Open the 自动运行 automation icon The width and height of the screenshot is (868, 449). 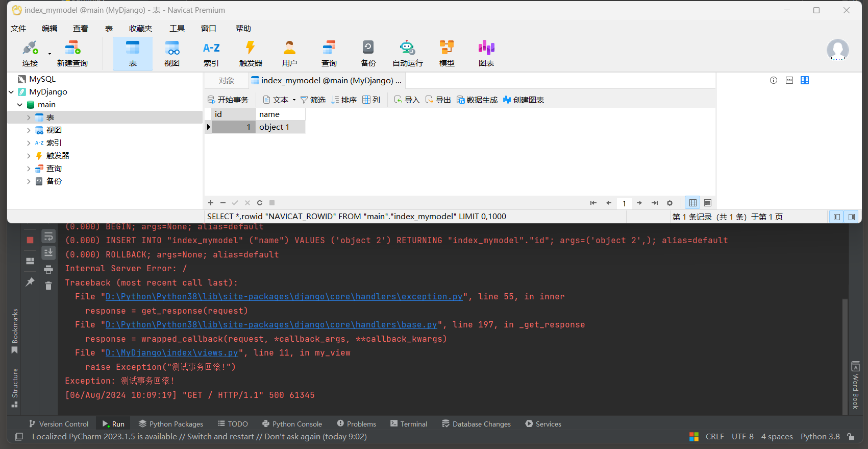click(407, 54)
